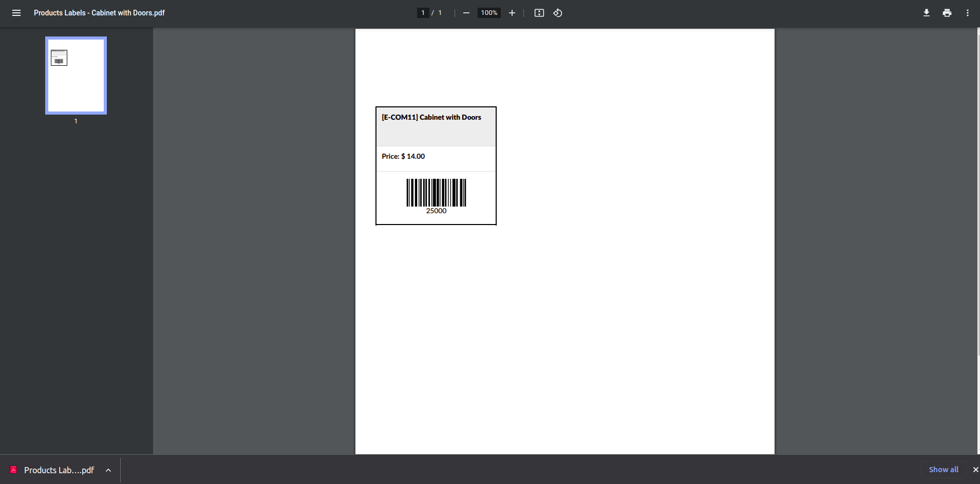Click the 100% zoom level field
The width and height of the screenshot is (980, 484).
[489, 13]
